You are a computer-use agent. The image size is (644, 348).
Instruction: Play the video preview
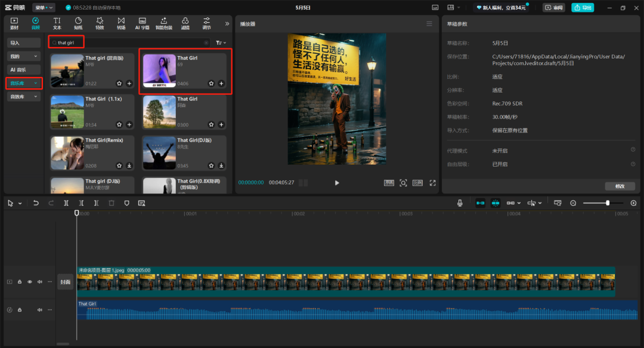[337, 183]
